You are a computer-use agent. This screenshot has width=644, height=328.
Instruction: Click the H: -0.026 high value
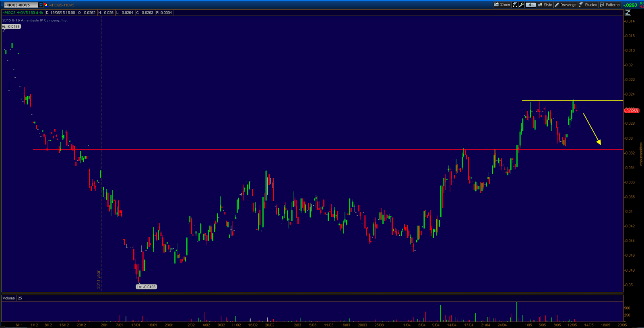pyautogui.click(x=106, y=13)
